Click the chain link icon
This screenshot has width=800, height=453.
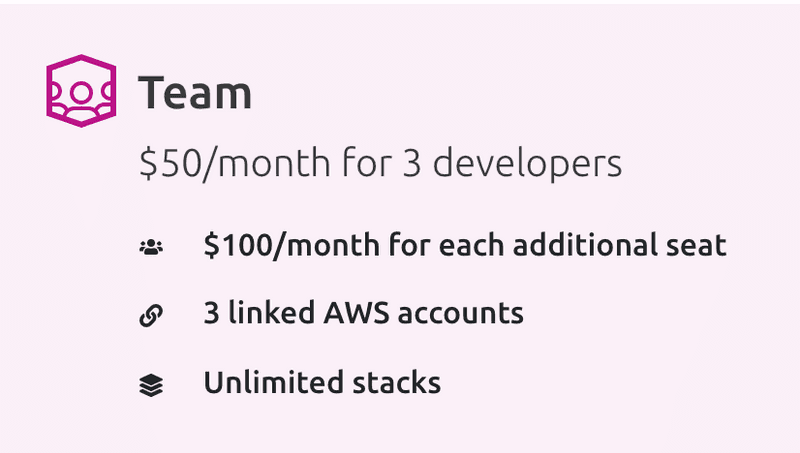pyautogui.click(x=151, y=315)
